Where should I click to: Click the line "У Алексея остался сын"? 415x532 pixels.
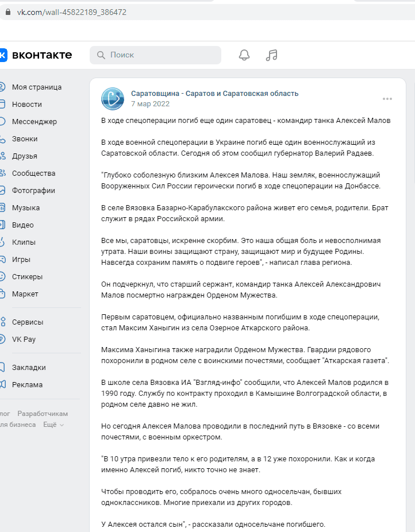click(x=213, y=524)
